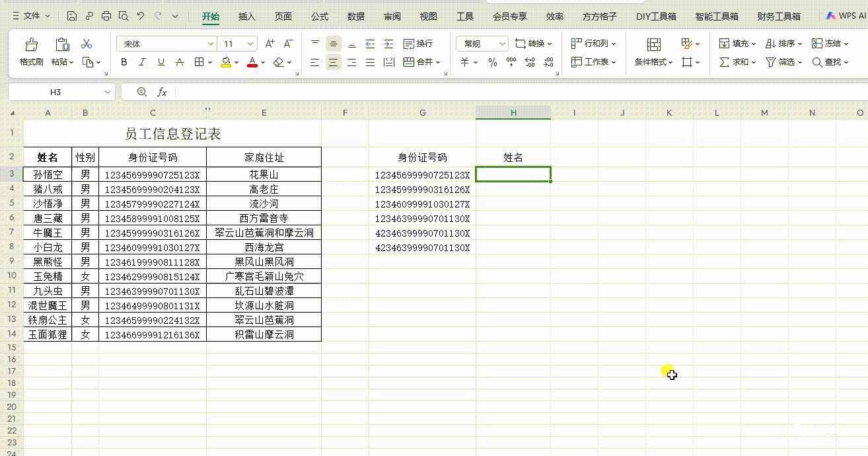Switch to the 视图 View tab

(x=429, y=17)
